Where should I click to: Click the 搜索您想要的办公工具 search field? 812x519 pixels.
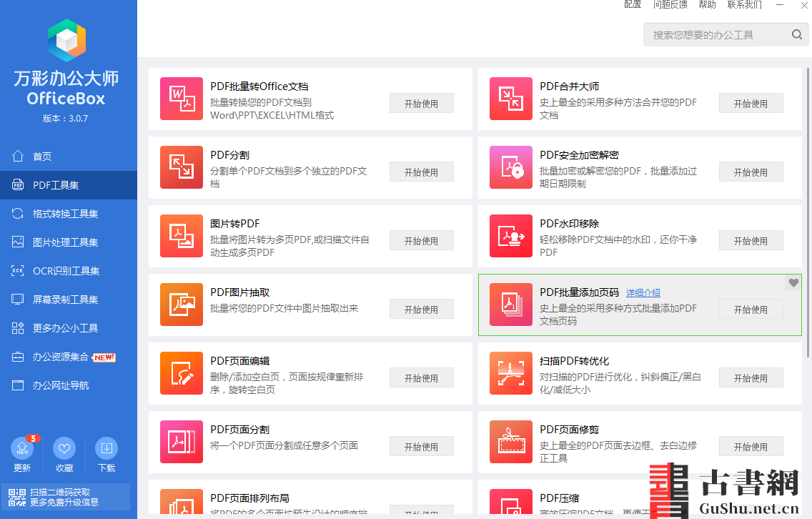(x=726, y=35)
